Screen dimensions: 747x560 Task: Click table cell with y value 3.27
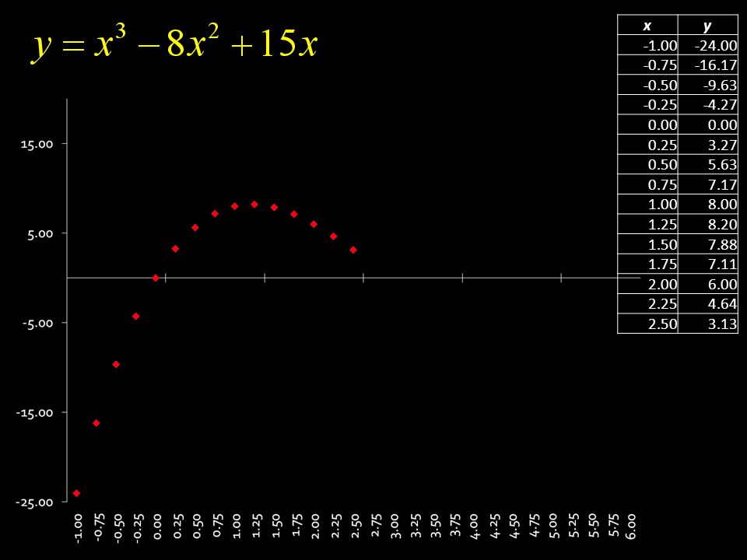[707, 145]
